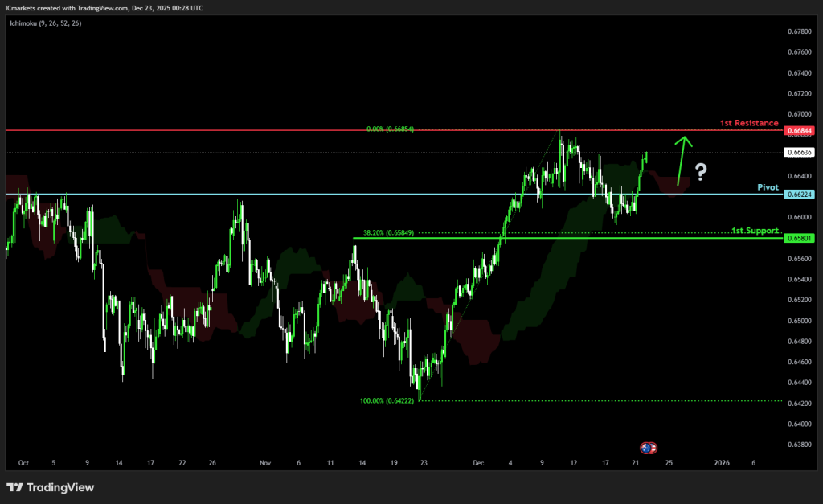The image size is (823, 504).
Task: Click the green upward arrow drawing
Action: 682,161
